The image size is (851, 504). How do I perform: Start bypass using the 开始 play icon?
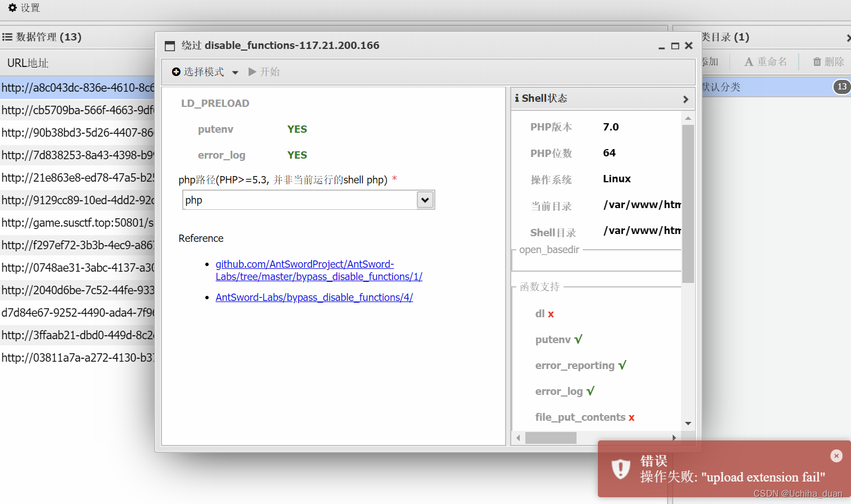(253, 71)
